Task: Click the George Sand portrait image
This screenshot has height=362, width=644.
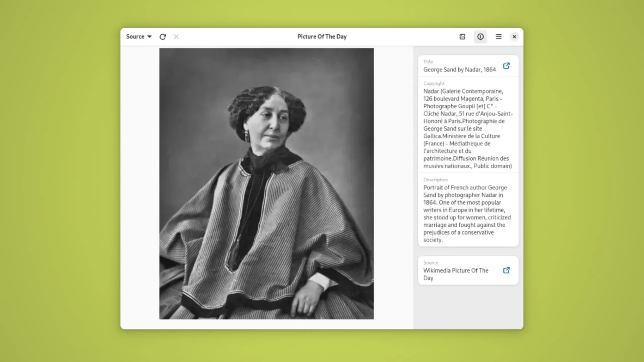Action: [266, 184]
